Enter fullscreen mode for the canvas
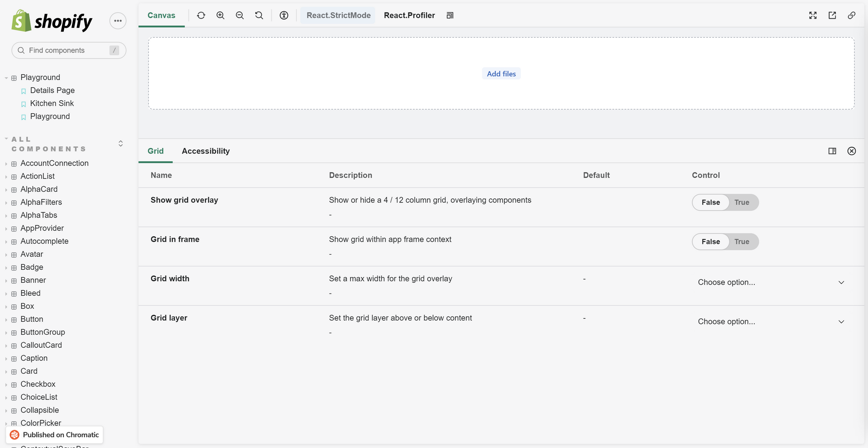This screenshot has height=448, width=868. [x=812, y=15]
